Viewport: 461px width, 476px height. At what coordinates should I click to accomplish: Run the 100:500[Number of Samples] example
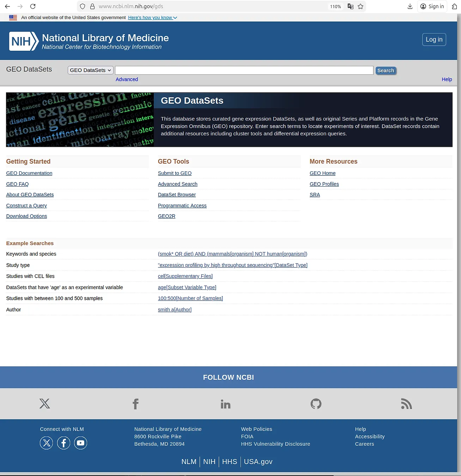[191, 298]
